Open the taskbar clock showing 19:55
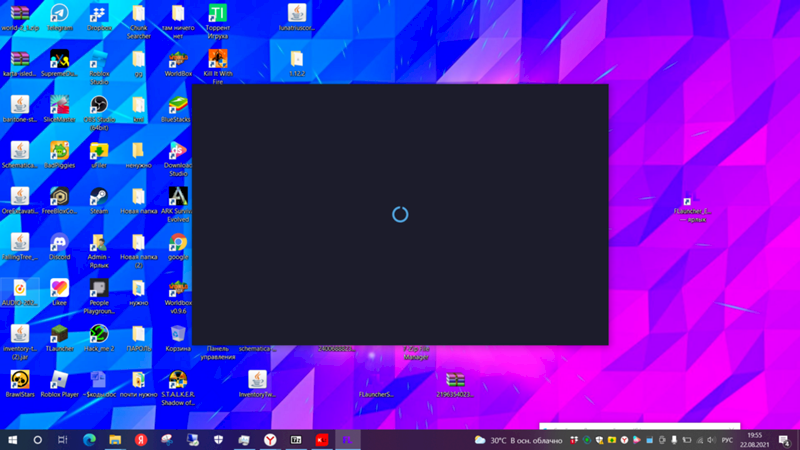Screen dimensions: 800x450 [x=755, y=440]
